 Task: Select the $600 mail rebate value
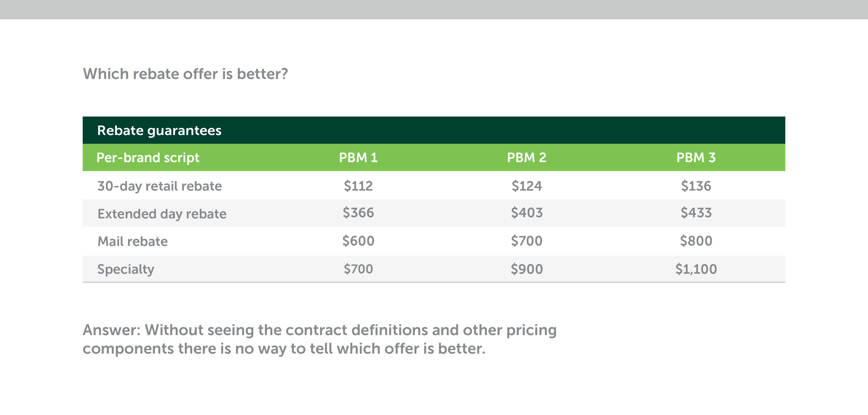[x=358, y=241]
